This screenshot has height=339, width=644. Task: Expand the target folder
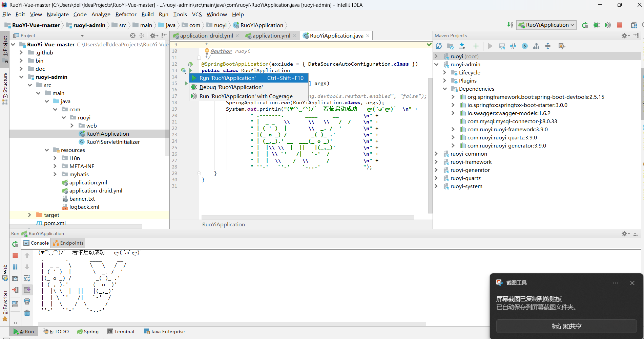(x=29, y=215)
